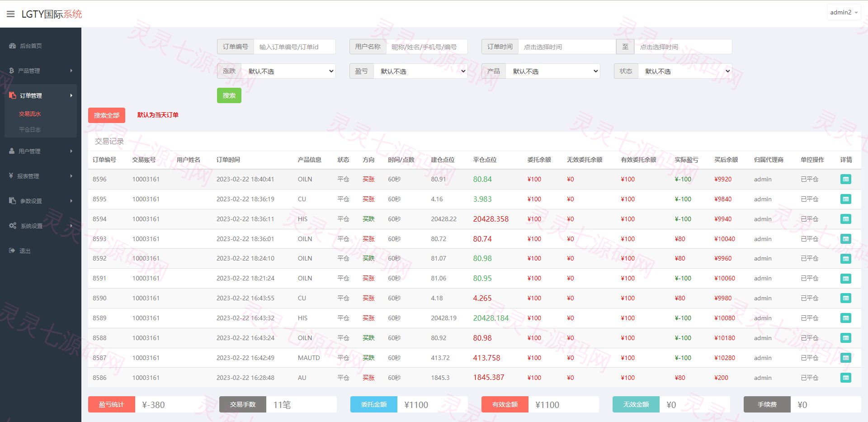Image resolution: width=868 pixels, height=422 pixels.
Task: Open detail icon for order 8591
Action: click(845, 279)
